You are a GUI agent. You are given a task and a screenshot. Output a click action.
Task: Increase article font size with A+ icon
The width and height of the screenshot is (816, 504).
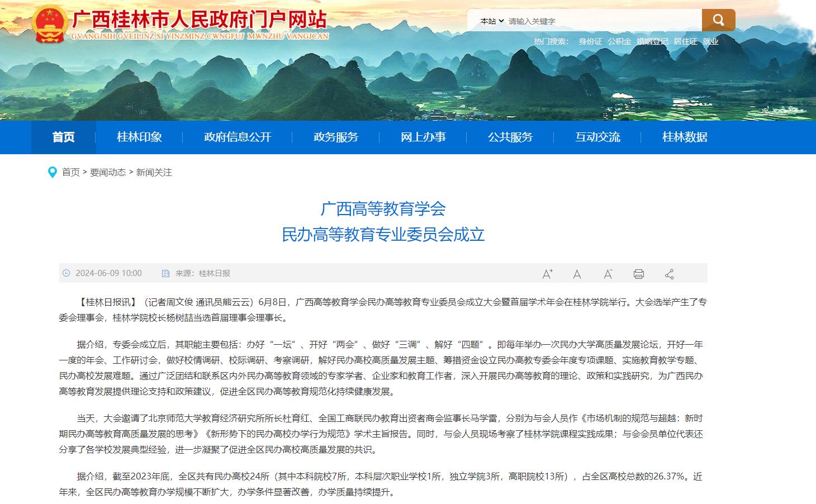click(547, 274)
